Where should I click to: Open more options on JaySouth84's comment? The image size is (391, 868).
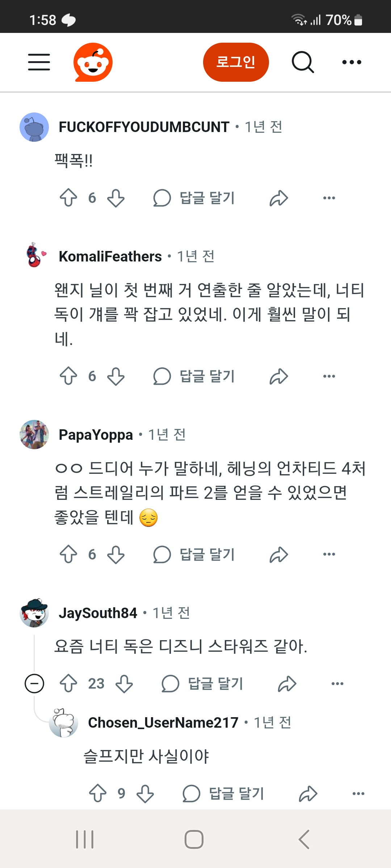[337, 684]
